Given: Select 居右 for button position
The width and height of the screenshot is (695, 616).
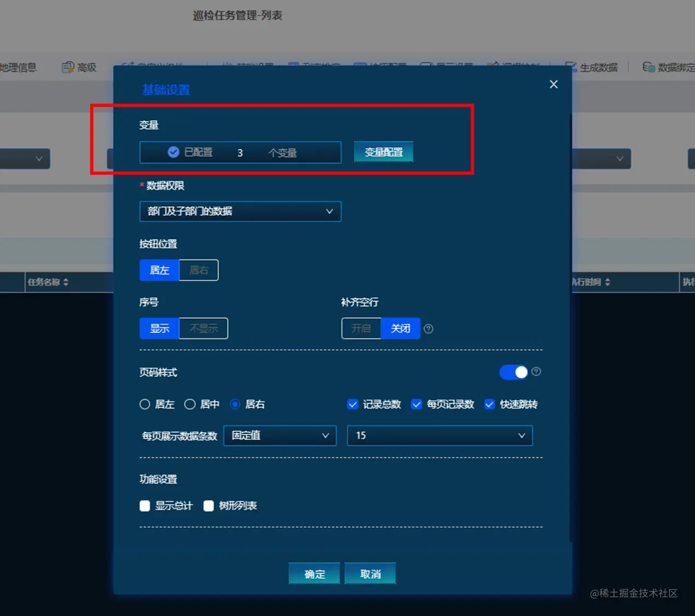Looking at the screenshot, I should click(199, 270).
